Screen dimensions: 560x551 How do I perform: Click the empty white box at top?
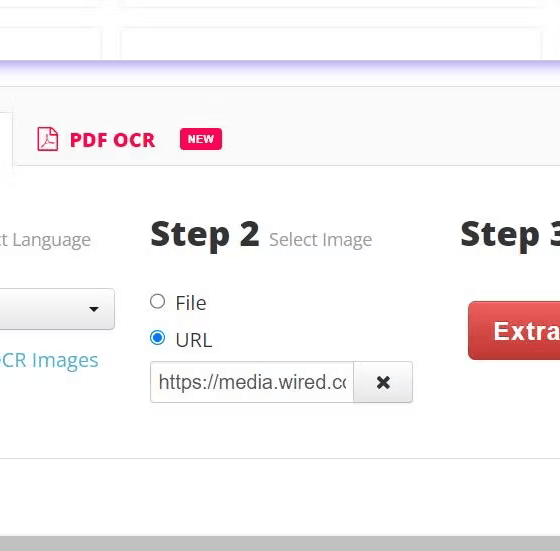[331, 44]
